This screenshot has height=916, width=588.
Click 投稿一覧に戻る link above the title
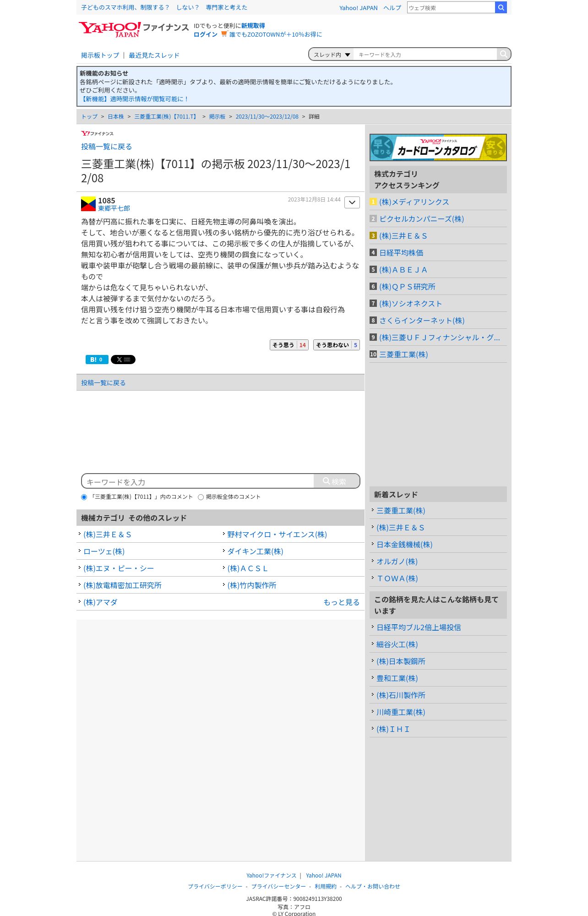click(106, 147)
